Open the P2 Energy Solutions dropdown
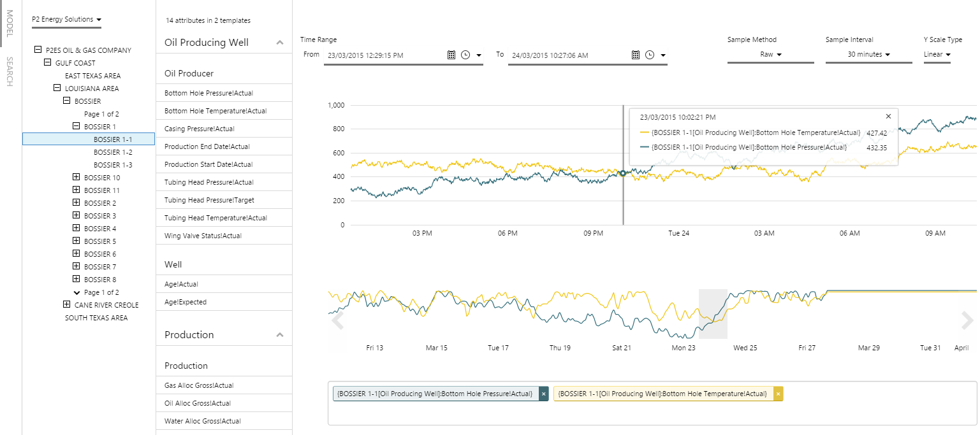The width and height of the screenshot is (980, 435). [x=67, y=20]
